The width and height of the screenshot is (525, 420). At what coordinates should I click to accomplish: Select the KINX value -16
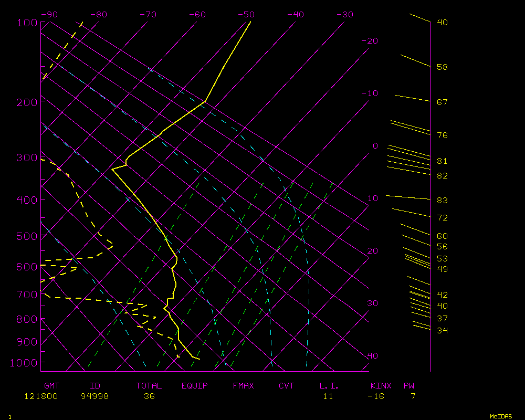[375, 396]
